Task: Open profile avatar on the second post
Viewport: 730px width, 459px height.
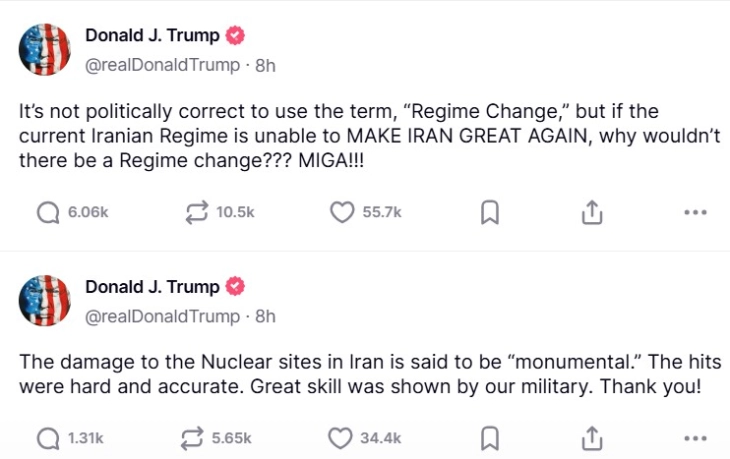Action: tap(45, 300)
